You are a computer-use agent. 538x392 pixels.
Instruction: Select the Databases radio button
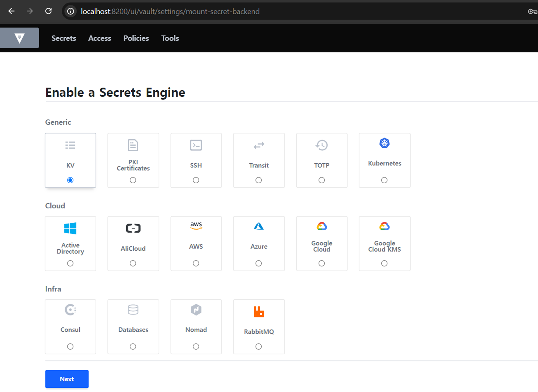point(133,346)
